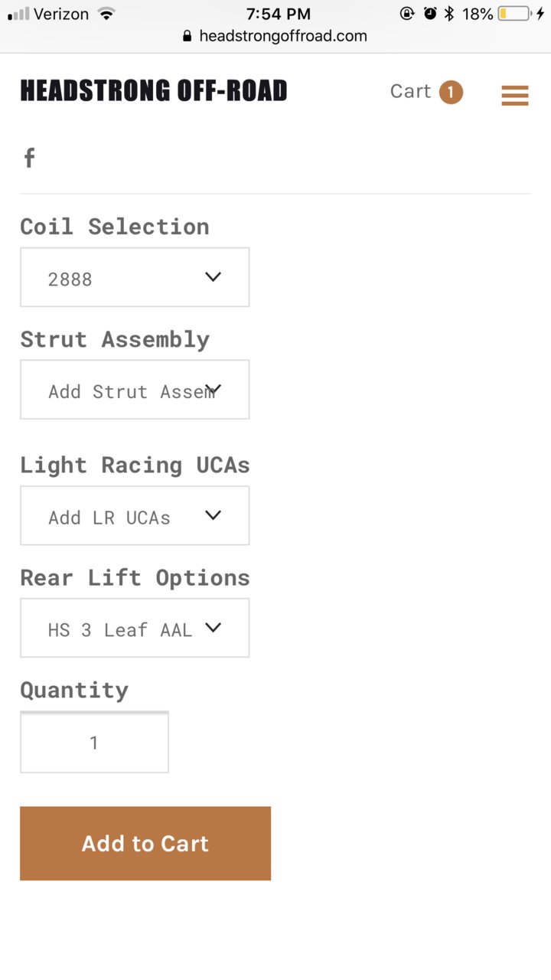
Task: Tap the Facebook icon
Action: pos(29,158)
